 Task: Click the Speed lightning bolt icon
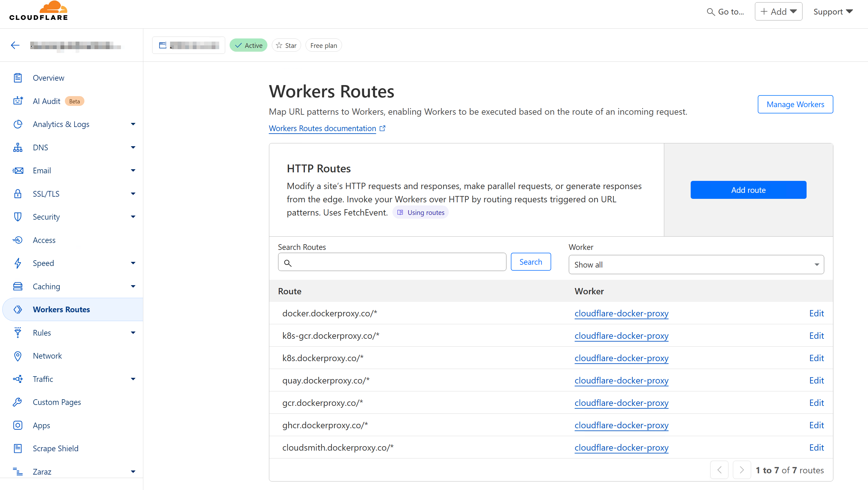click(18, 263)
